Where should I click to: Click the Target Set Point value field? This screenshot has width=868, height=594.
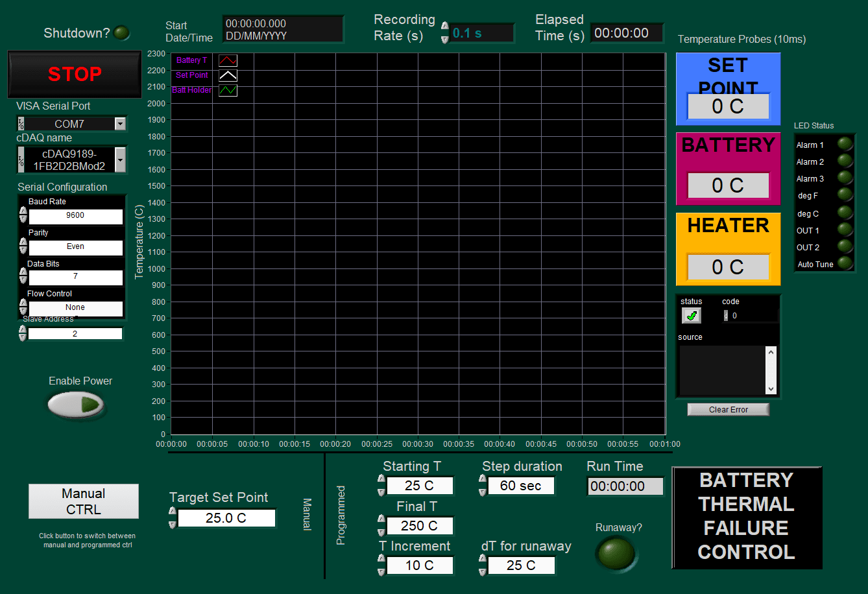tap(226, 518)
